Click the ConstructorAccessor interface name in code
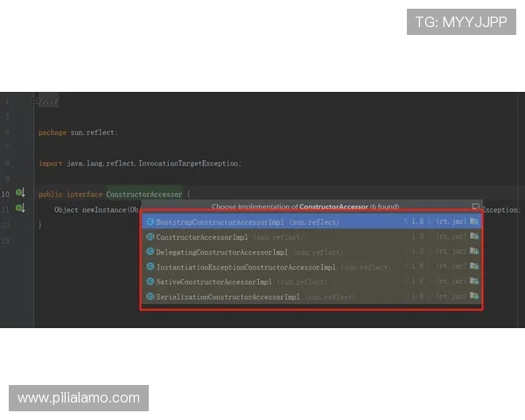 (x=144, y=194)
